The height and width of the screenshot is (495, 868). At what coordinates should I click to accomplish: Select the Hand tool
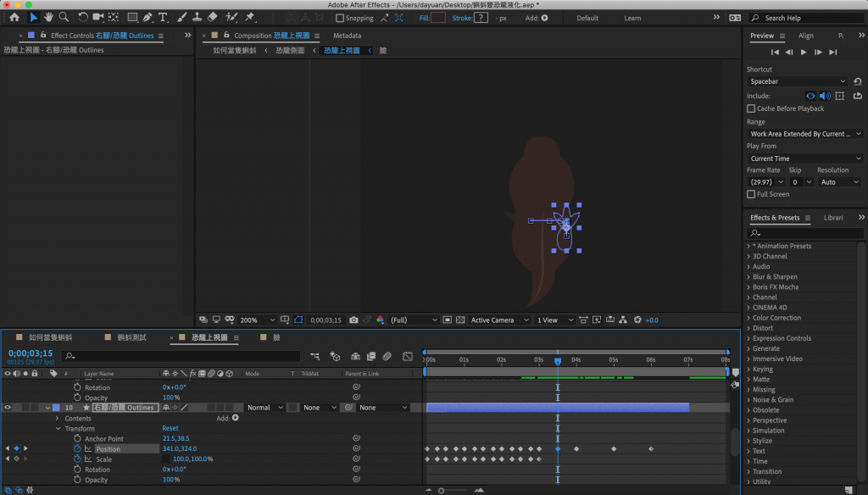(49, 17)
